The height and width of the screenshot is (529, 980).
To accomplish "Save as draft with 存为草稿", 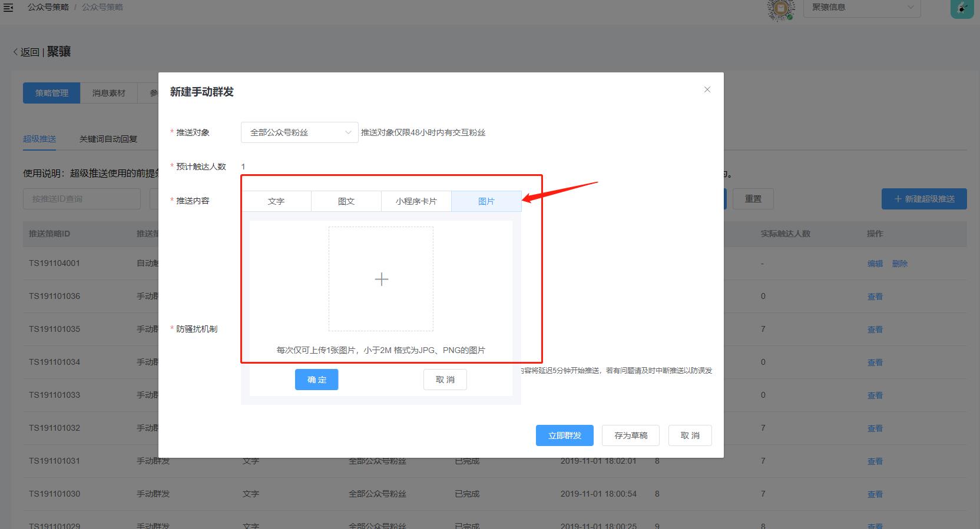I will [x=631, y=435].
